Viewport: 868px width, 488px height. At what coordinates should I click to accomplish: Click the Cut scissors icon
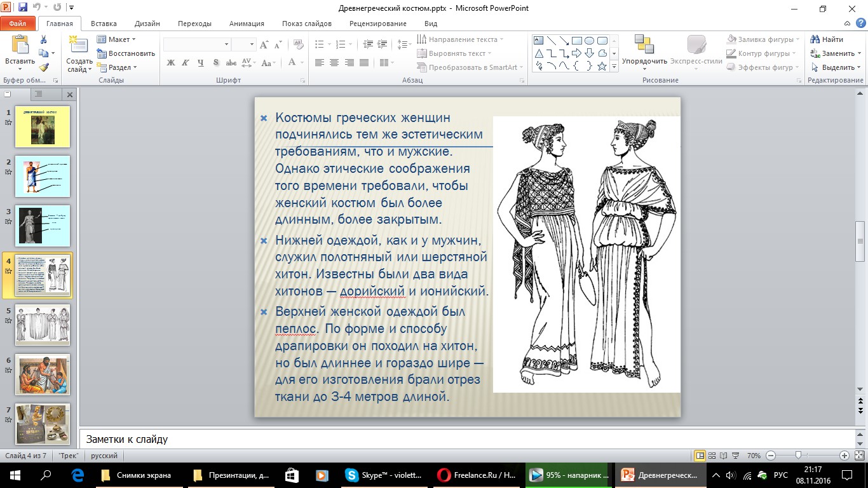click(43, 39)
